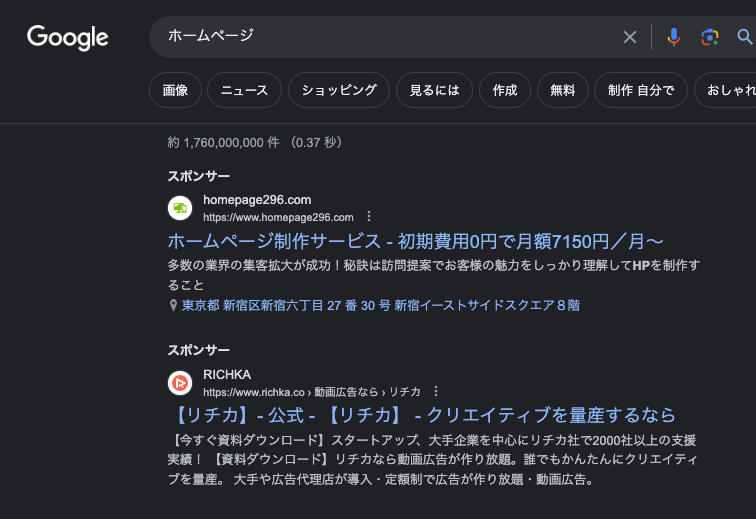Select the 画像 filter tab

pyautogui.click(x=175, y=90)
